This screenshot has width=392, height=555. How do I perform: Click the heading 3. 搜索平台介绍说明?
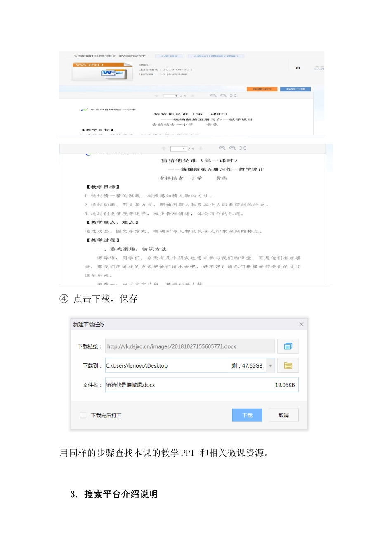(114, 494)
